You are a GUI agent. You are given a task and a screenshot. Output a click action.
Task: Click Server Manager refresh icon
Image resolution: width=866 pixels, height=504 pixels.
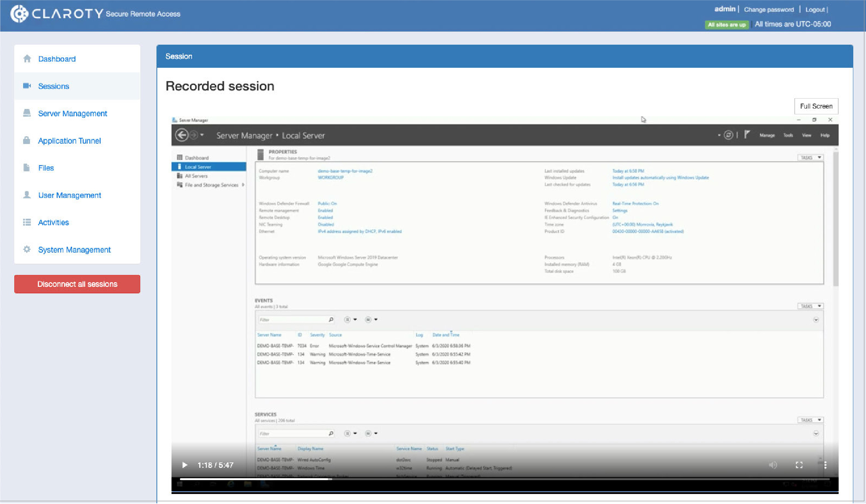point(728,135)
